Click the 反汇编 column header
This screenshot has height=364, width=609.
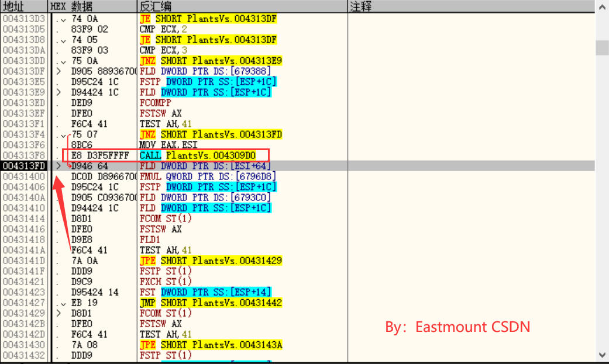[x=242, y=6]
